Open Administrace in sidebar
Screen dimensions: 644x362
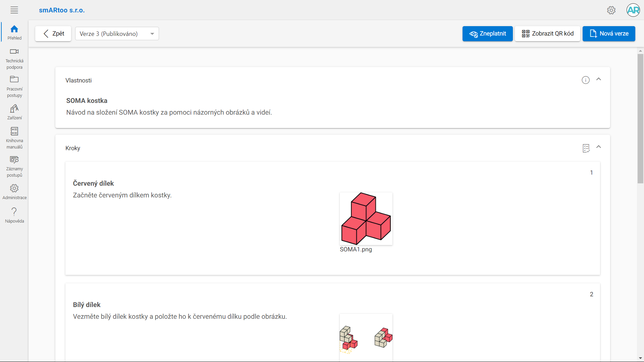coord(14,192)
